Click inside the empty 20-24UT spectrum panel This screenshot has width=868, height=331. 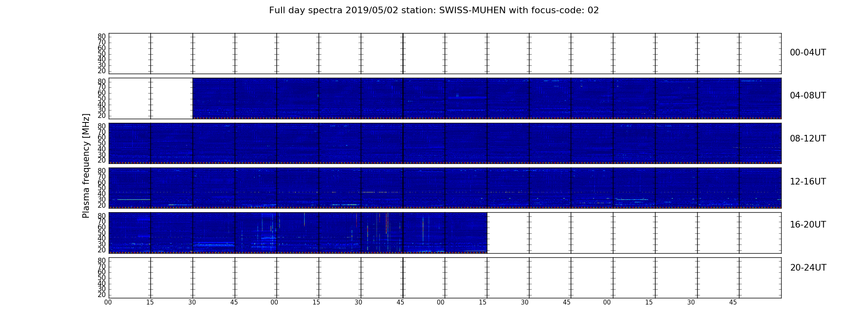coord(445,278)
